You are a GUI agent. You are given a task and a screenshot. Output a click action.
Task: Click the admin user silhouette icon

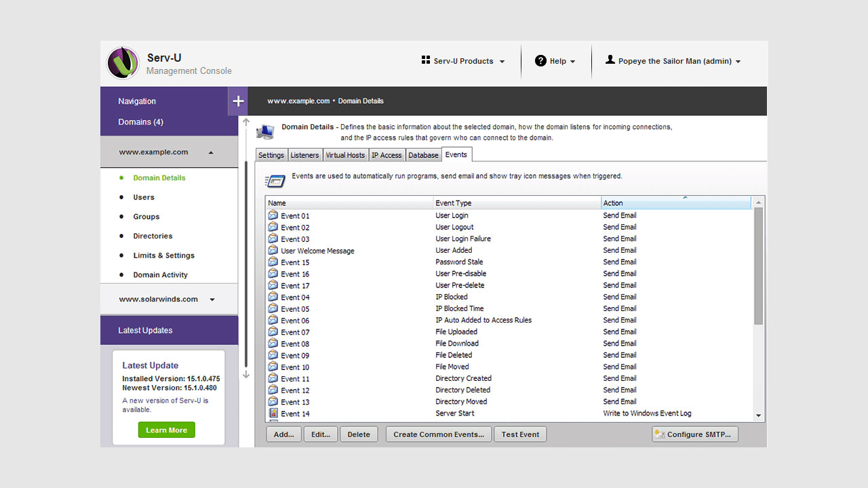point(610,60)
